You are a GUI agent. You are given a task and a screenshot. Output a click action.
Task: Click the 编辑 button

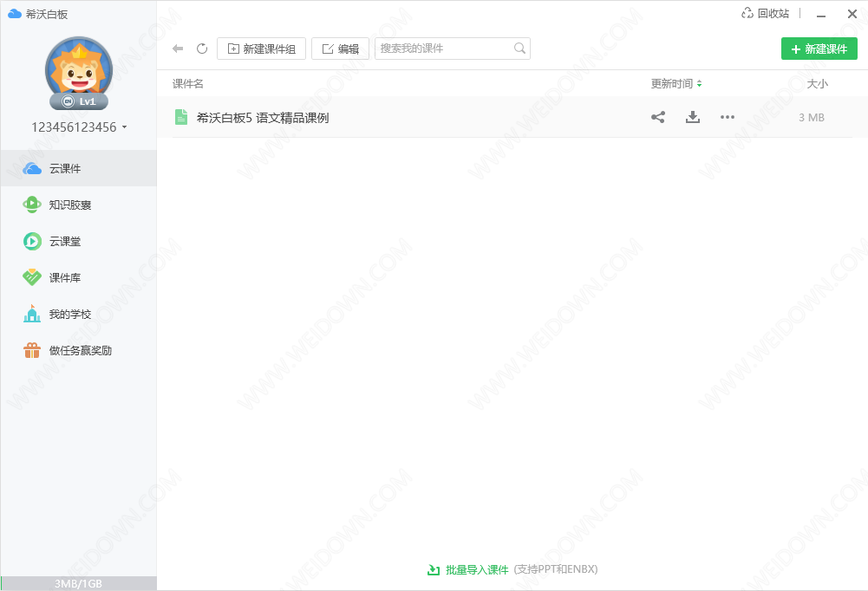(x=340, y=49)
